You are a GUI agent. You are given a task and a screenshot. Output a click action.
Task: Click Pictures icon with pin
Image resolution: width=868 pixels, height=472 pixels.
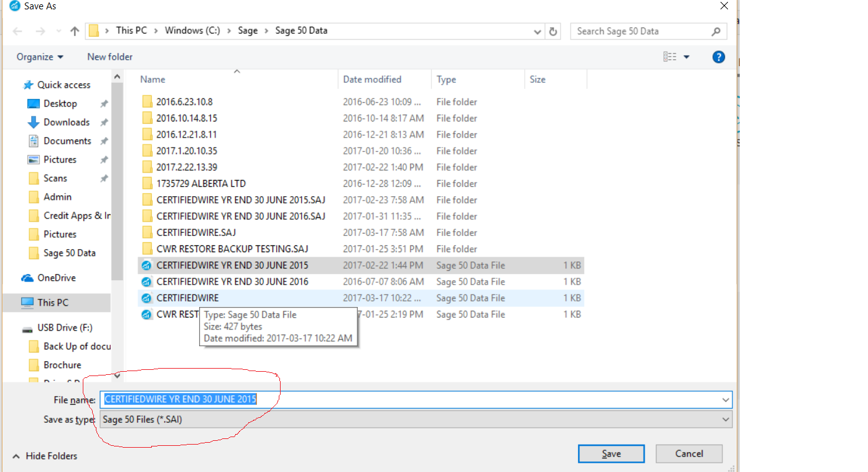point(34,159)
